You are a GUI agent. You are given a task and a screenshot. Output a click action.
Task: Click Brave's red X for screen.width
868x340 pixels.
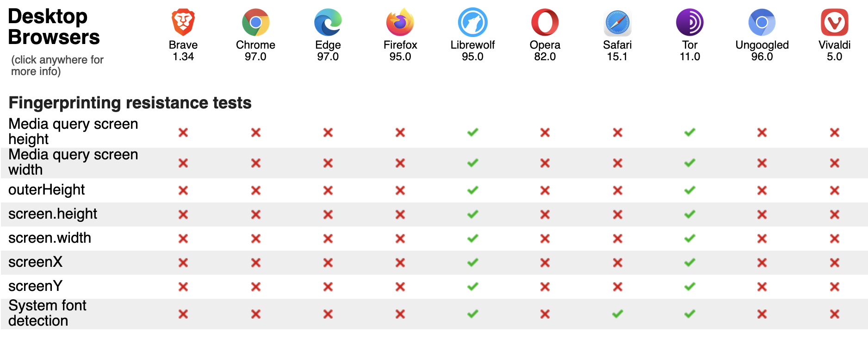tap(183, 239)
